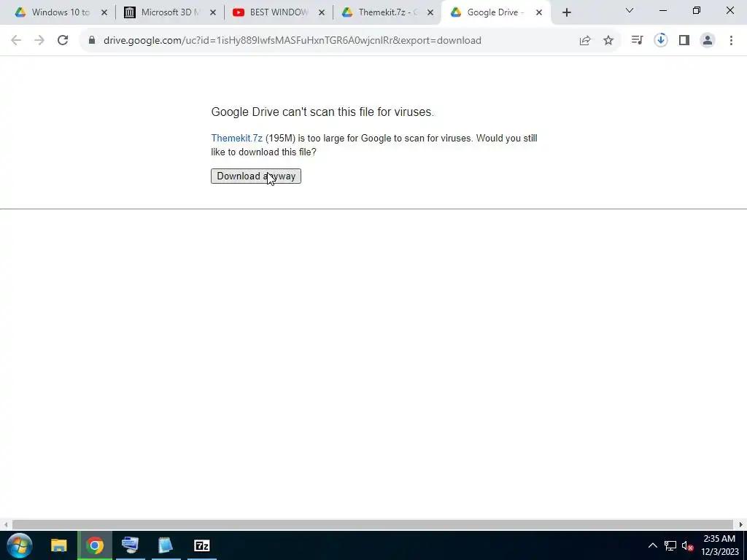This screenshot has width=747, height=560.
Task: Click the horizontal scrollbar thumb
Action: click(373, 525)
